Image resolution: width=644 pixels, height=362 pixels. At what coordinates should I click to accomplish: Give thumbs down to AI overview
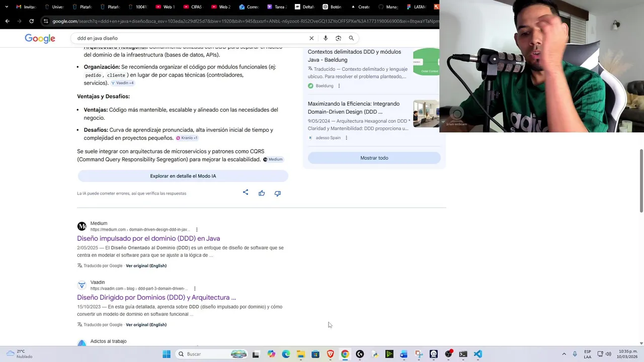[278, 193]
